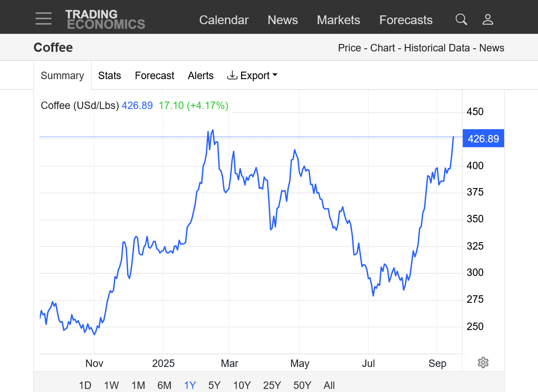Open the Forecast tab
This screenshot has width=538, height=392.
pos(154,76)
